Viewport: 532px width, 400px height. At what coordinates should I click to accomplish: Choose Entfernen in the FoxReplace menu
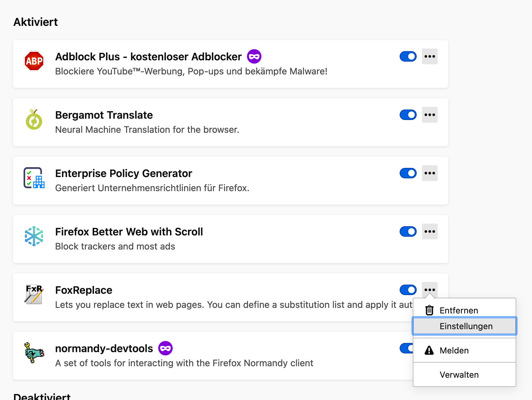[459, 310]
